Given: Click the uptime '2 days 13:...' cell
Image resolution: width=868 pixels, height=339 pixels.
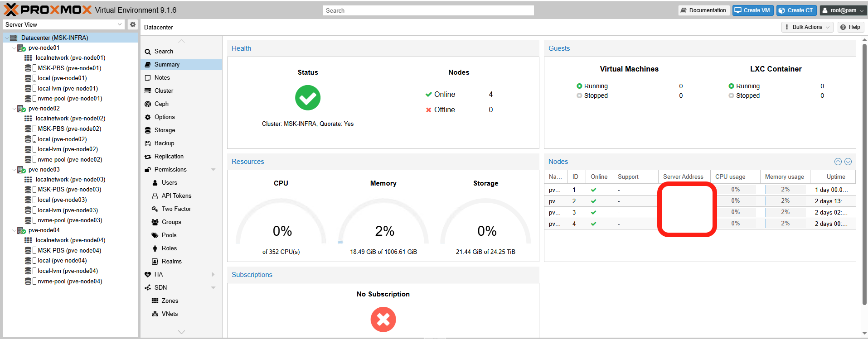Looking at the screenshot, I should (x=833, y=201).
